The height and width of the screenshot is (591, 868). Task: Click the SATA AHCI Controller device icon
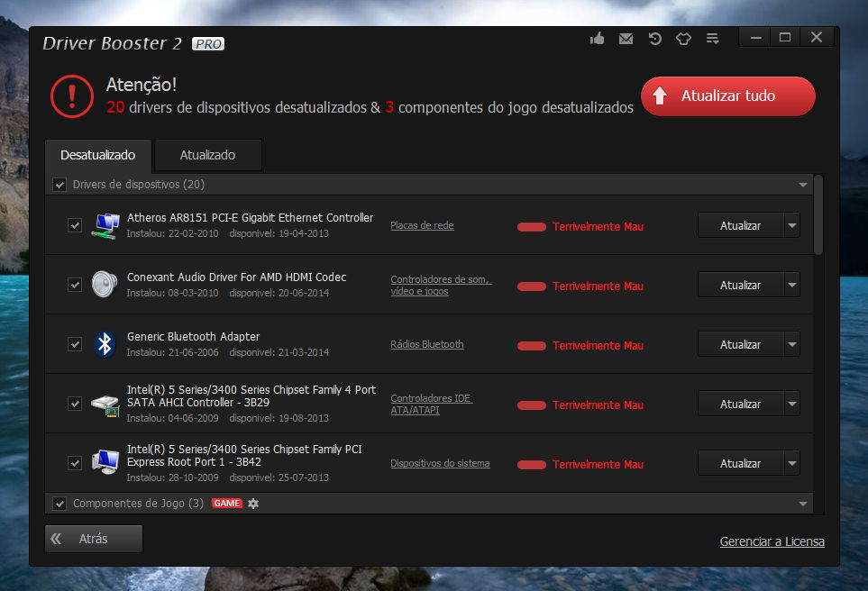[x=105, y=405]
